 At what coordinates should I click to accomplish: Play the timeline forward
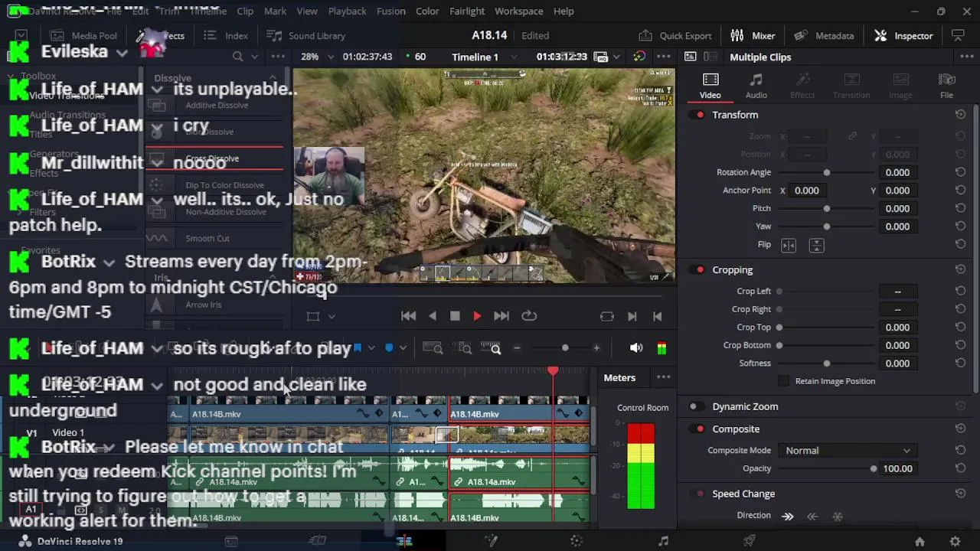(x=477, y=316)
